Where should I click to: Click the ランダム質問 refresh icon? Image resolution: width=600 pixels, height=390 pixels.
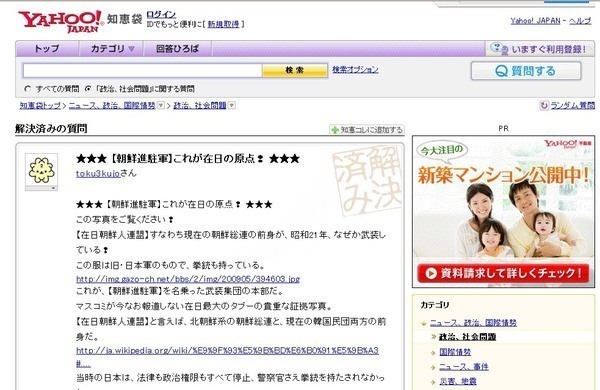click(x=544, y=105)
